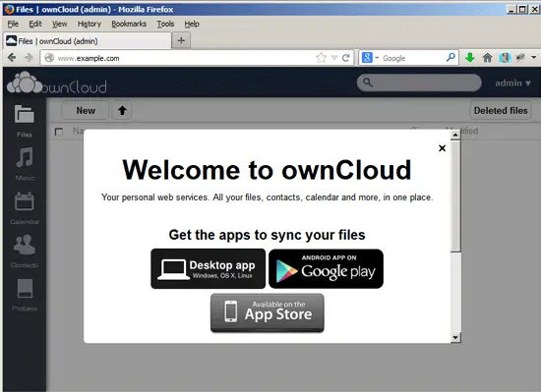Image resolution: width=541 pixels, height=392 pixels.
Task: Open the Google Play Android app badge
Action: (x=326, y=268)
